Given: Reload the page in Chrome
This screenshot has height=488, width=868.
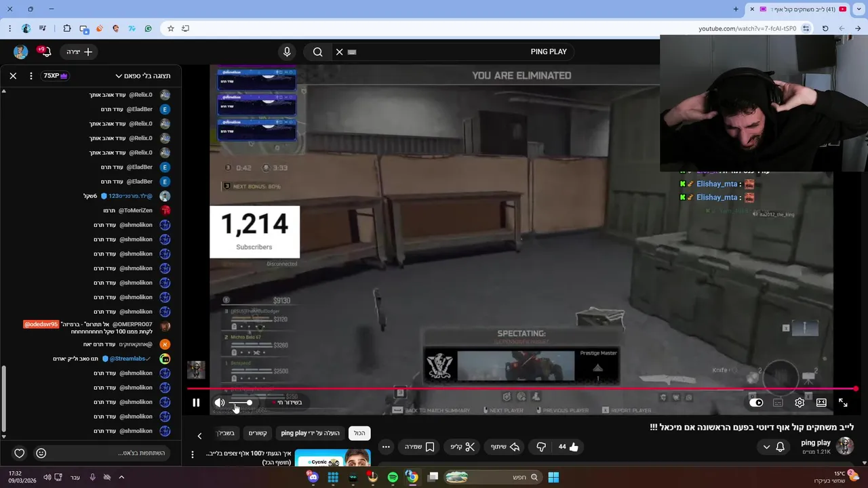Looking at the screenshot, I should (825, 28).
